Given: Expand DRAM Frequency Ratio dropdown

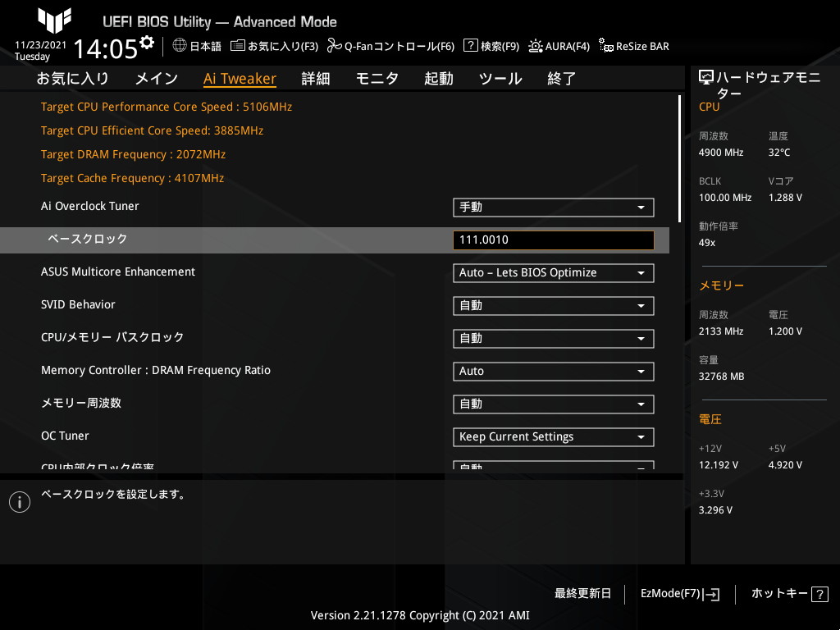Looking at the screenshot, I should tap(554, 372).
